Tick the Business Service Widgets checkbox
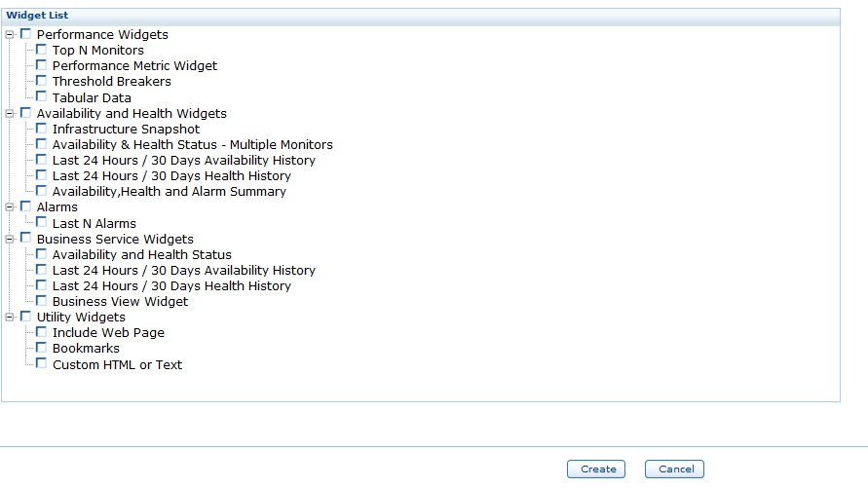This screenshot has width=868, height=488. pyautogui.click(x=25, y=238)
